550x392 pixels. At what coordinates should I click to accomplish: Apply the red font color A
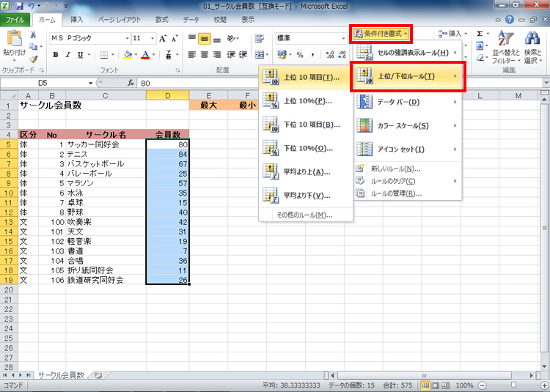point(145,55)
